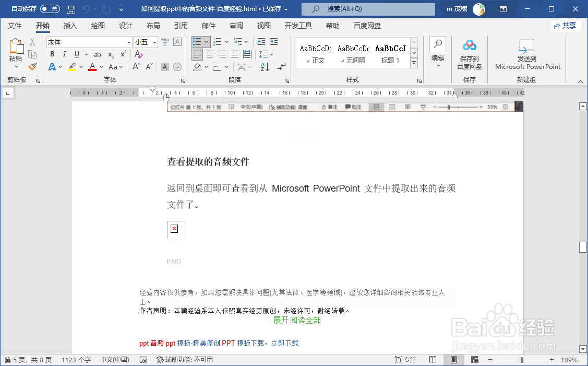Center align text
This screenshot has height=366, width=588.
pyautogui.click(x=210, y=54)
